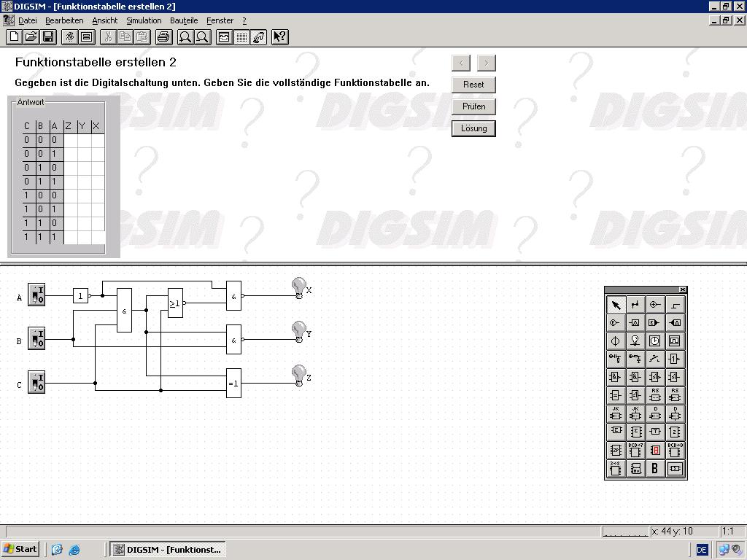Screen dimensions: 747x560
Task: Toggle input switch B
Action: coord(36,338)
